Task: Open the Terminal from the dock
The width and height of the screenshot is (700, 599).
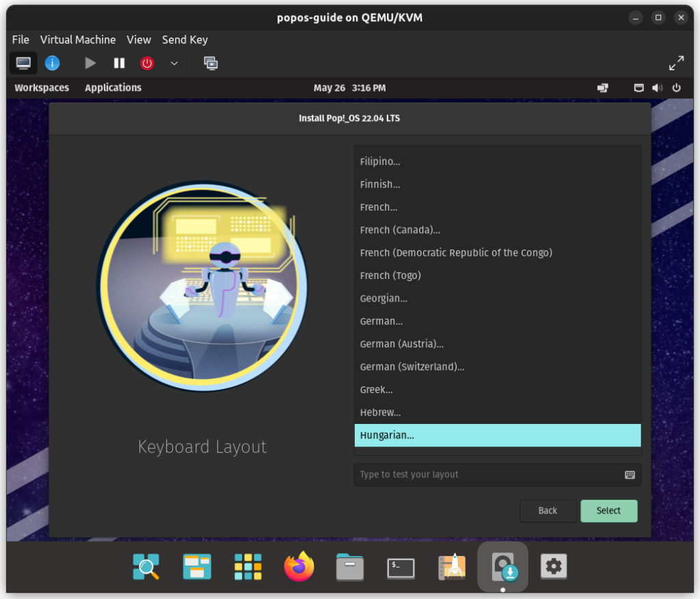Action: (401, 568)
